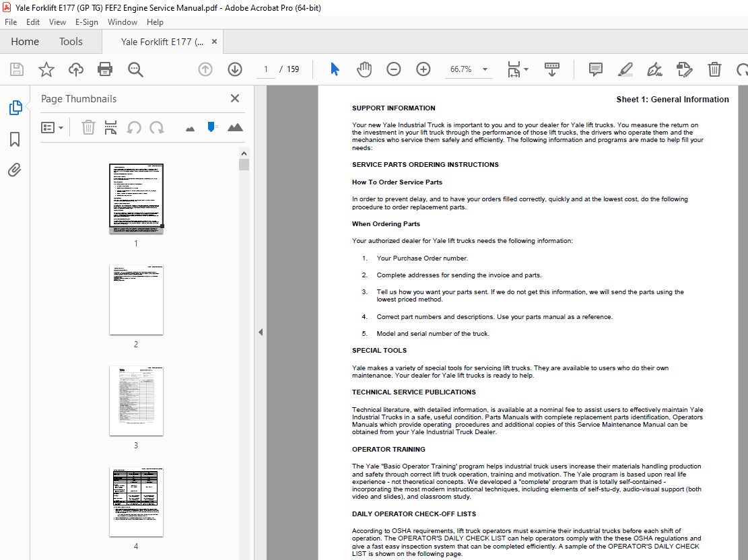This screenshot has height=560, width=748.
Task: Open the Edit PDF tool icon
Action: click(x=684, y=69)
